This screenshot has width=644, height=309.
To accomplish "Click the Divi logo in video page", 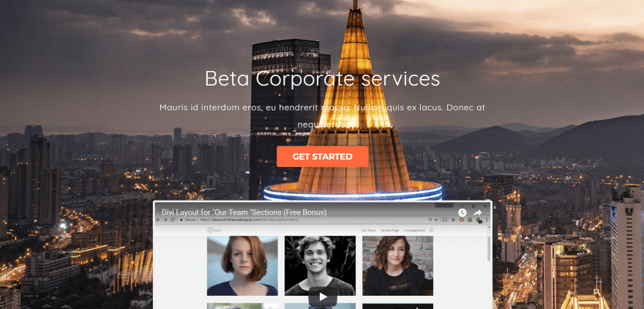I will click(214, 231).
